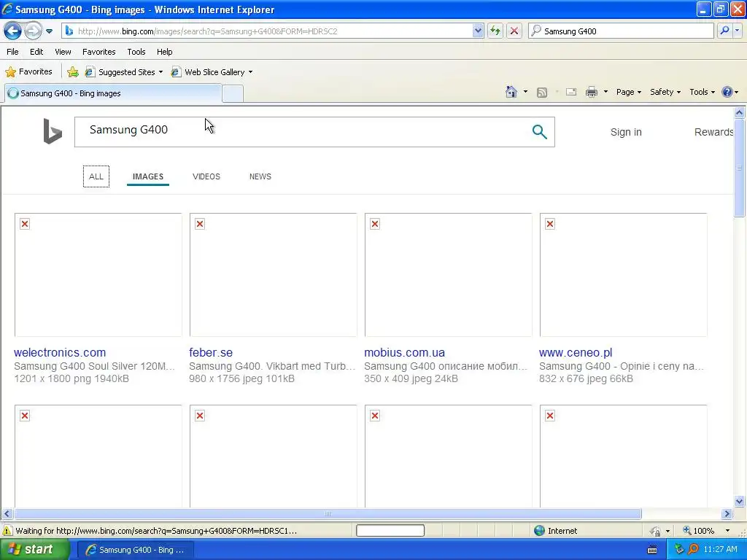Viewport: 747px width, 560px height.
Task: Open the command bar Tools dropdown
Action: tap(702, 92)
